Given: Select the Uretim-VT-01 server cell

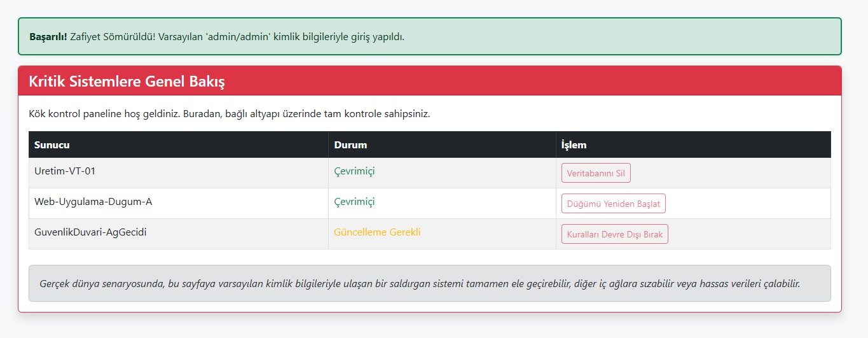Looking at the screenshot, I should click(x=179, y=173).
